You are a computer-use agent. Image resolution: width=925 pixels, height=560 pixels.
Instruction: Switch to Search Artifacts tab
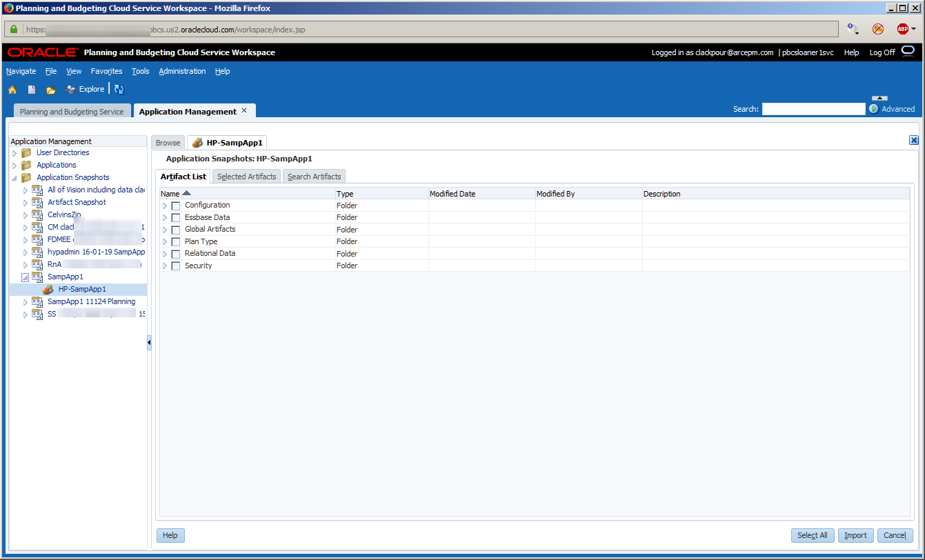click(315, 177)
